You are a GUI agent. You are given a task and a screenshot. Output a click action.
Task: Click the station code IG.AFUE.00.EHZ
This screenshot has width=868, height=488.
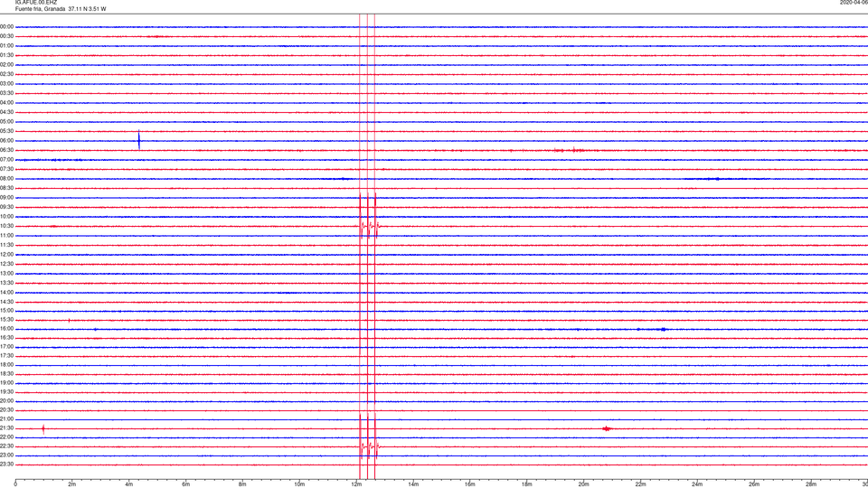[x=36, y=3]
